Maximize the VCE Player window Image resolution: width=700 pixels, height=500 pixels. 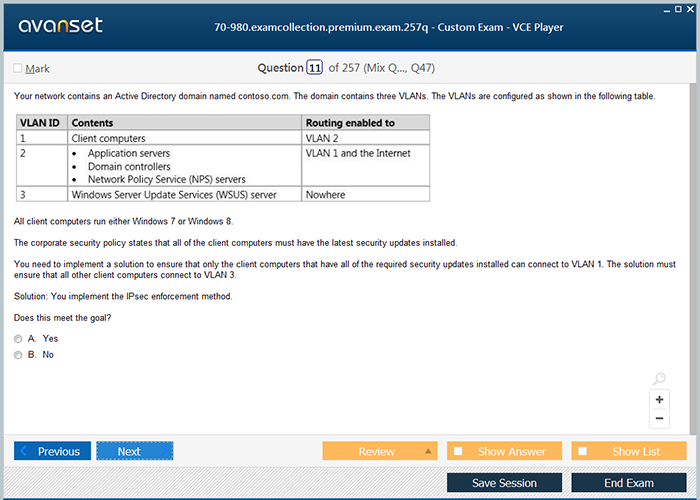[x=678, y=9]
